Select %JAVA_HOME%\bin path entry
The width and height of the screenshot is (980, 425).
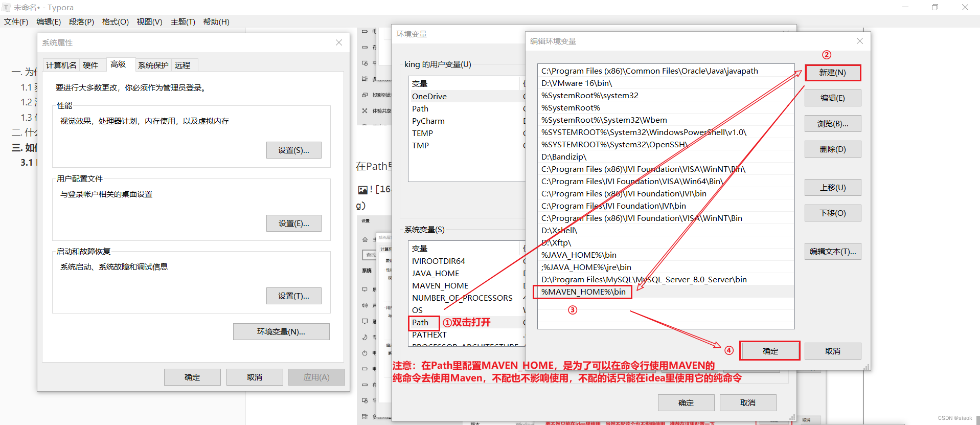pyautogui.click(x=666, y=255)
